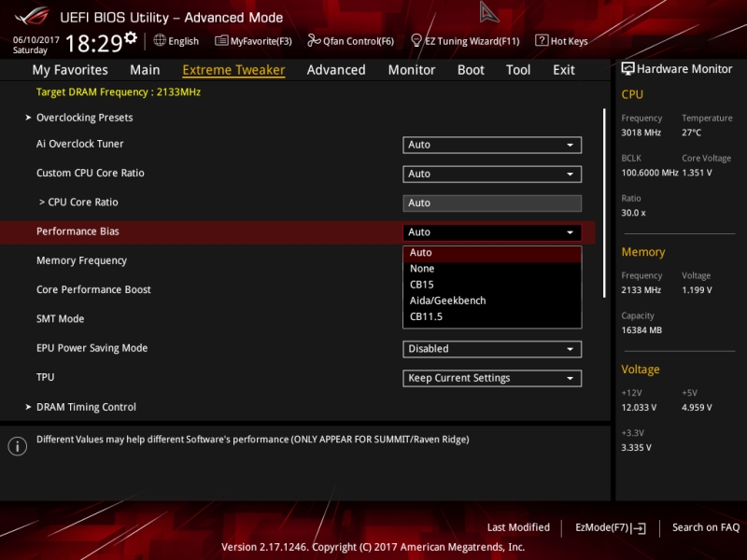The width and height of the screenshot is (747, 560).
Task: Click the EZ Tuning Wizard bulb icon
Action: (x=416, y=40)
